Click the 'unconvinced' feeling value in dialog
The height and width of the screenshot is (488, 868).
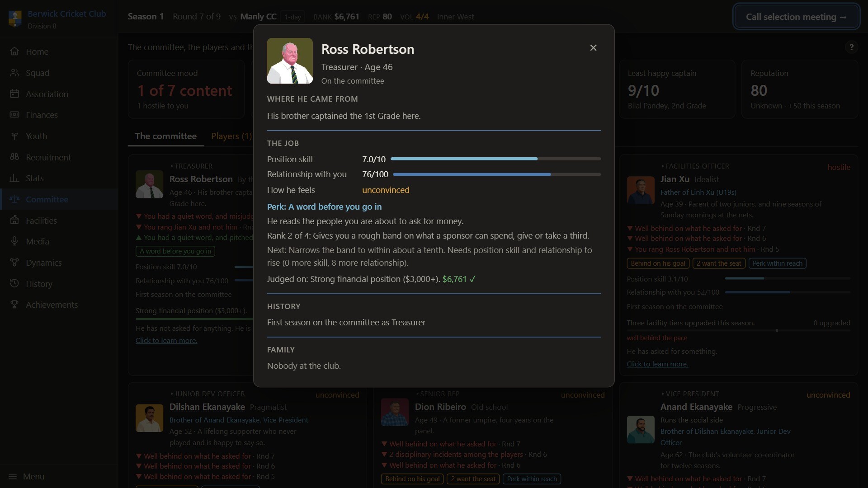pos(386,190)
